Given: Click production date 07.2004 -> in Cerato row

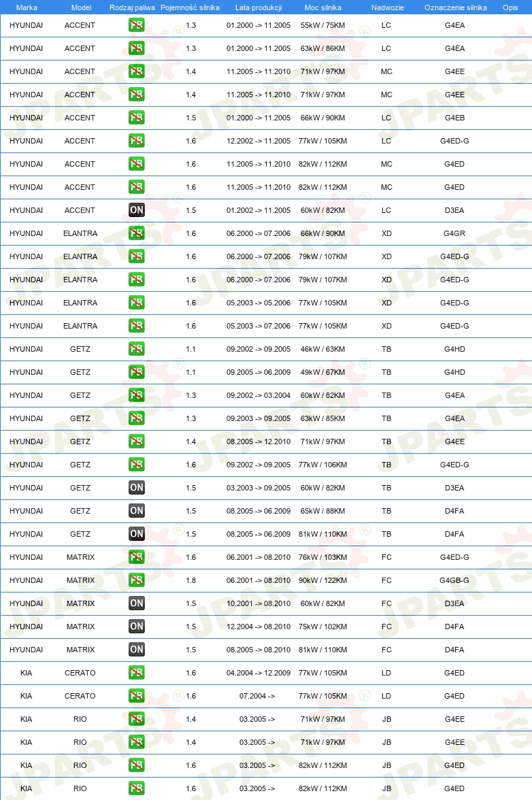Looking at the screenshot, I should coord(257,696).
